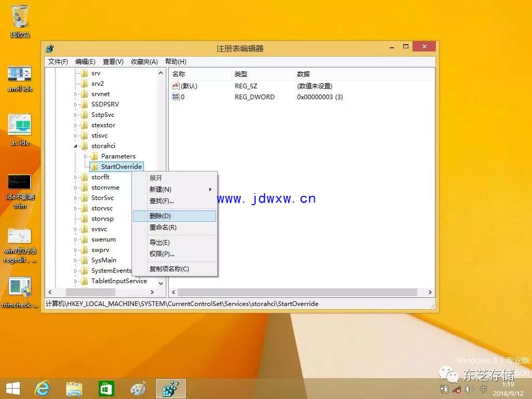Click tree pane scroll down arrow

click(x=161, y=283)
